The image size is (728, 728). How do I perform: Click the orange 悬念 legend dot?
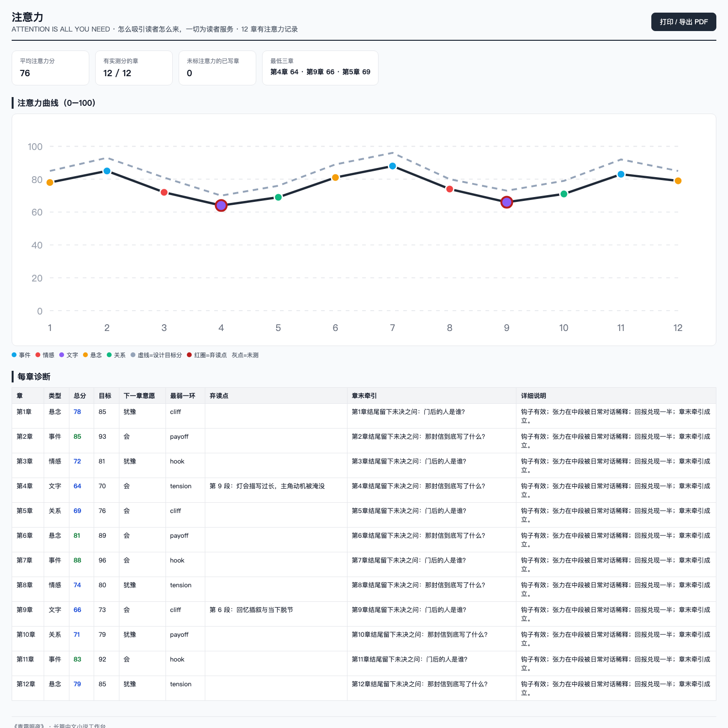85,355
